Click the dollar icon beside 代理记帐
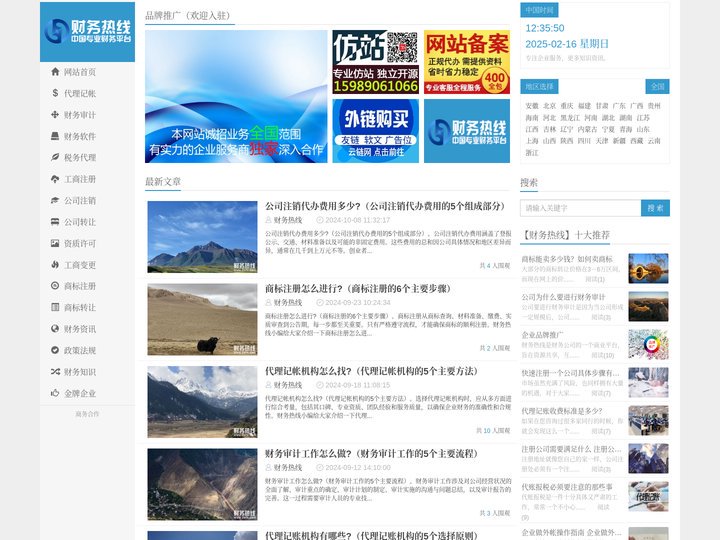The image size is (720, 540). [55, 93]
